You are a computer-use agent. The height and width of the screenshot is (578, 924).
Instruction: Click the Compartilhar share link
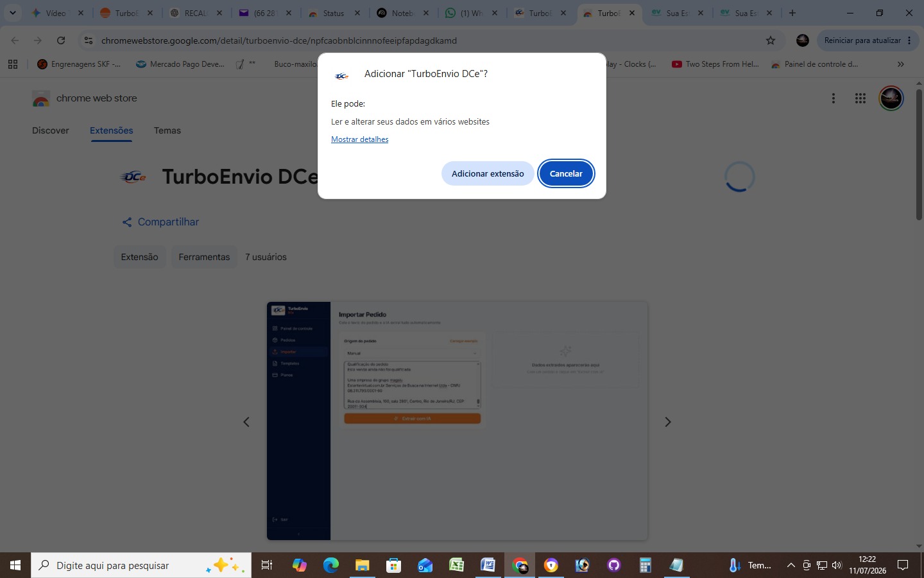pos(160,222)
